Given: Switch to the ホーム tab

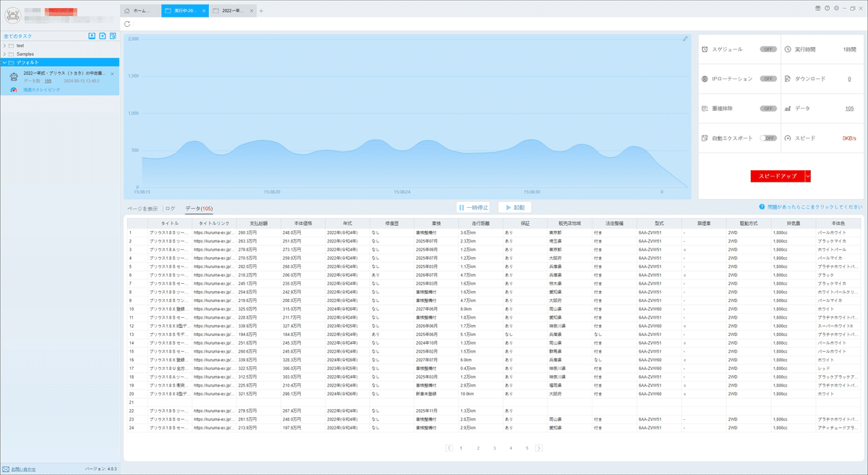Looking at the screenshot, I should pyautogui.click(x=140, y=11).
